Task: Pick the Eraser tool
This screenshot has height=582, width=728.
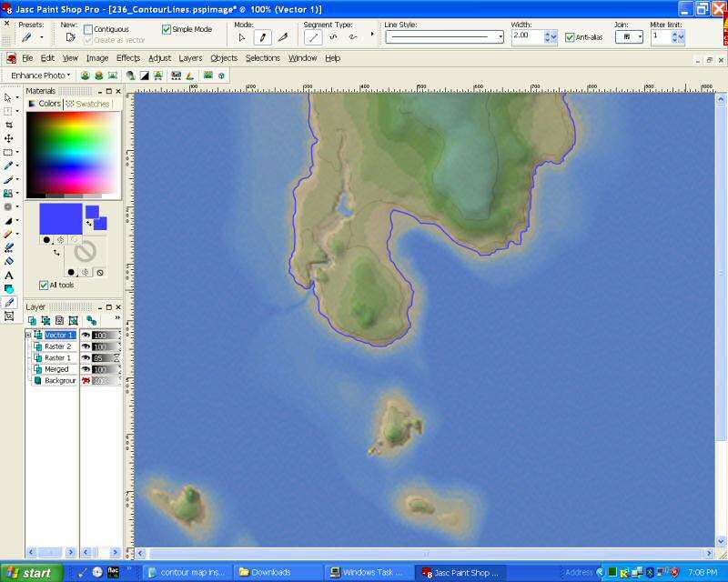Action: click(x=9, y=261)
